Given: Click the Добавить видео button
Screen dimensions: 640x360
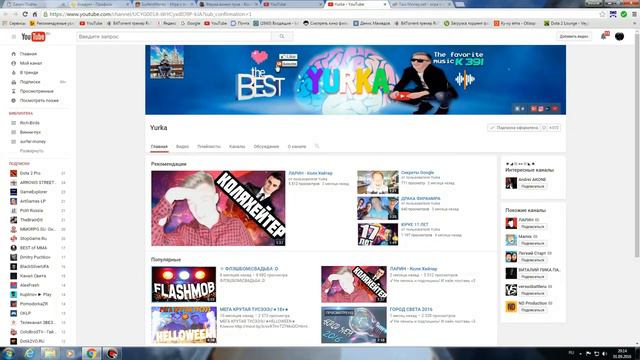Looking at the screenshot, I should click(x=573, y=36).
